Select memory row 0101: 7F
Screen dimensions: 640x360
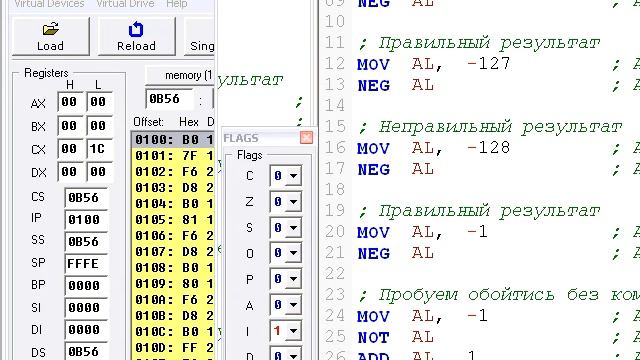pos(173,156)
